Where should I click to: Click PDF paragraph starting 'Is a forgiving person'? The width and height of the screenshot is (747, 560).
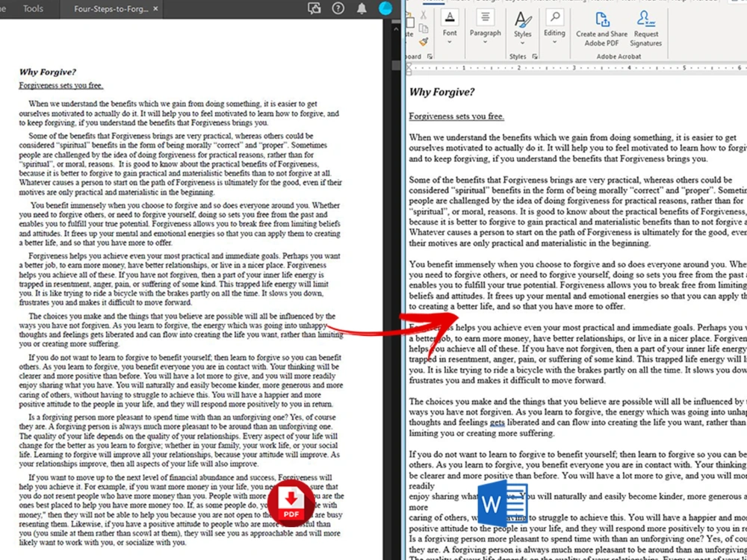[x=181, y=441]
